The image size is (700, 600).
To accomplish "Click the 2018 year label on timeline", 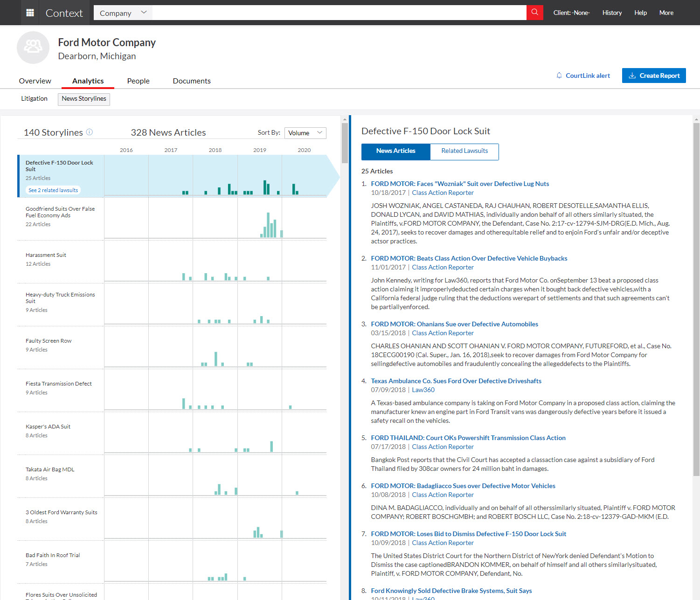I will click(x=215, y=150).
